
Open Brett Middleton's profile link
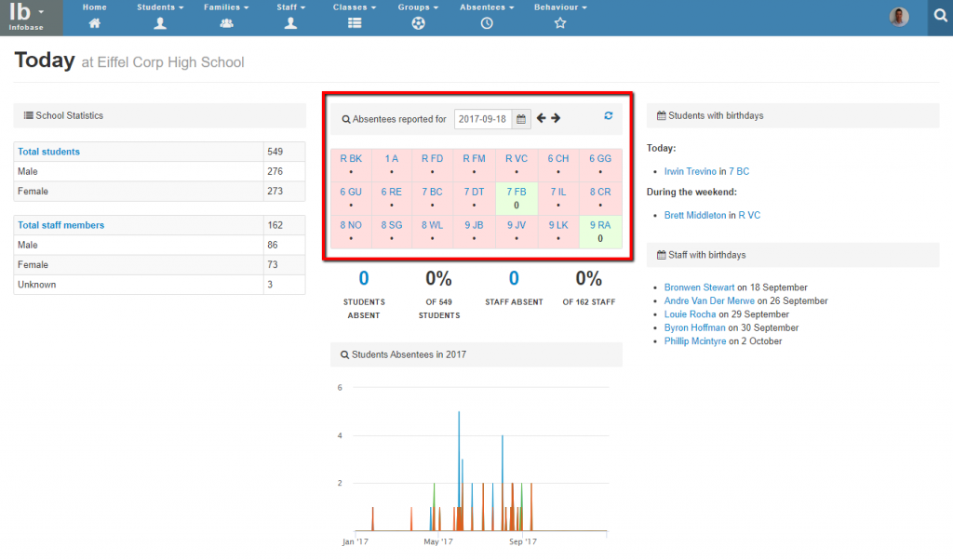click(695, 215)
